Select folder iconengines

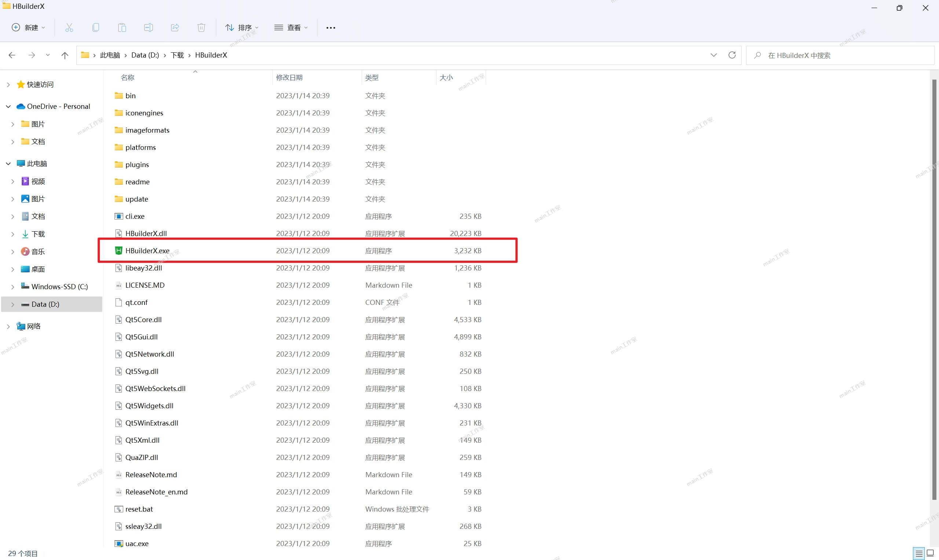(x=144, y=113)
